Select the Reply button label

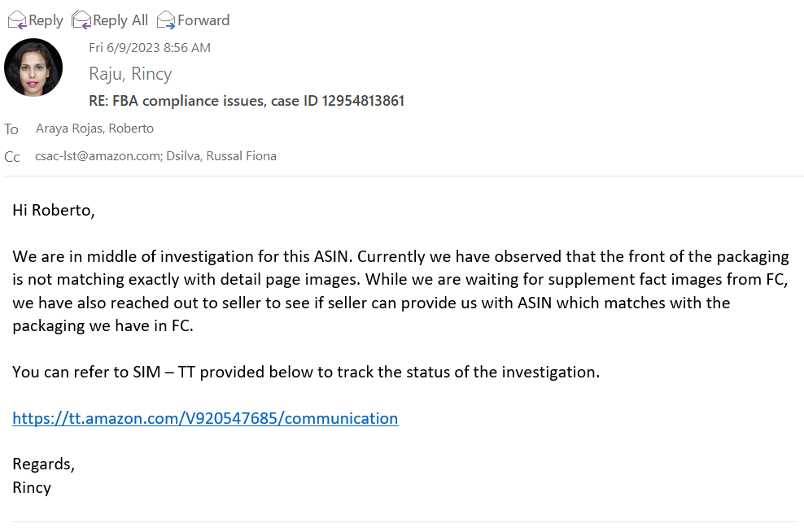tap(46, 20)
